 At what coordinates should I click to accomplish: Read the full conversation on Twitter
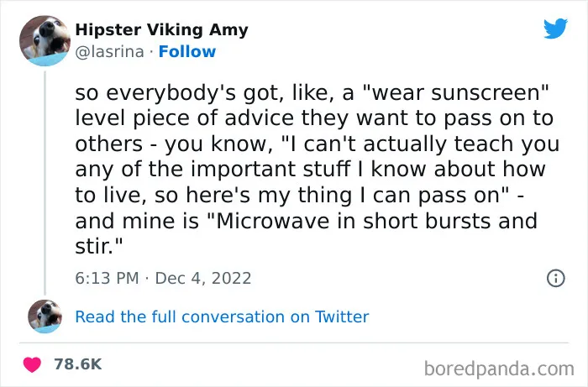[x=222, y=317]
